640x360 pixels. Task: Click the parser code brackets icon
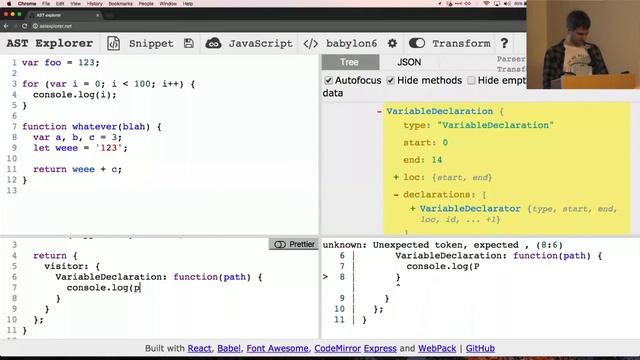tap(311, 43)
